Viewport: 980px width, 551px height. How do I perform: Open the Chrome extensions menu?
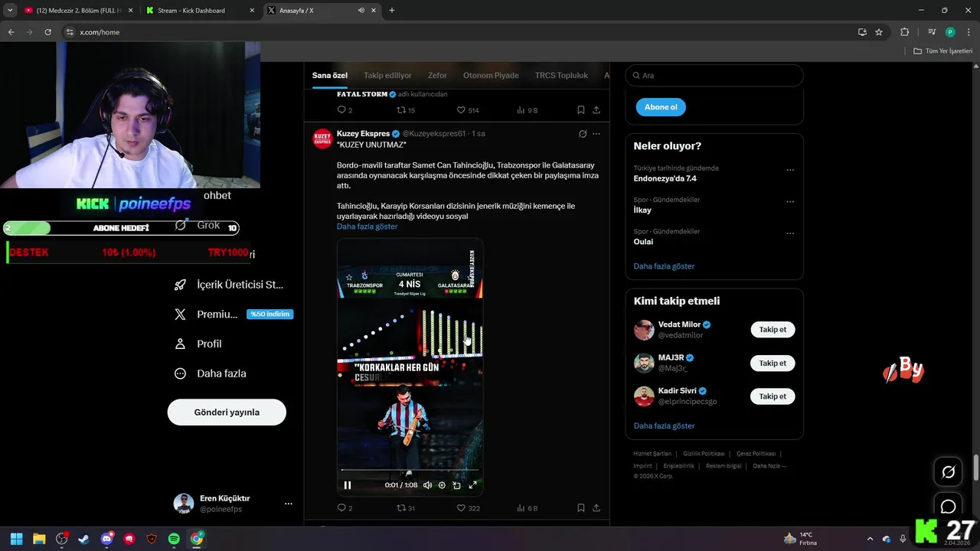click(904, 32)
